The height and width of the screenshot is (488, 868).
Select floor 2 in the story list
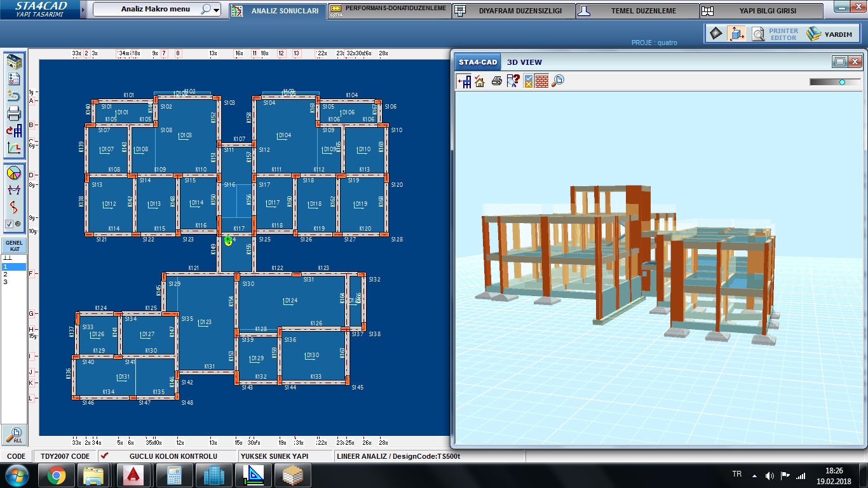[x=6, y=274]
